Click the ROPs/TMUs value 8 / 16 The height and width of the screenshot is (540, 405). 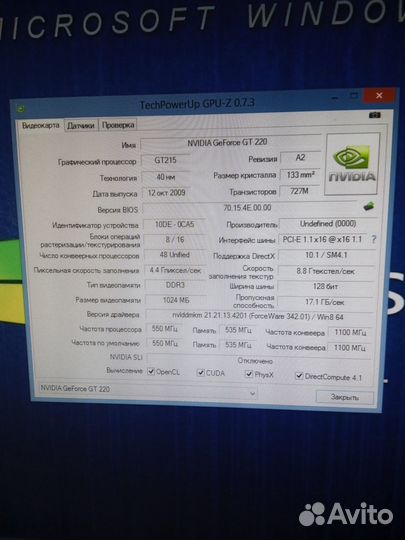click(x=175, y=239)
